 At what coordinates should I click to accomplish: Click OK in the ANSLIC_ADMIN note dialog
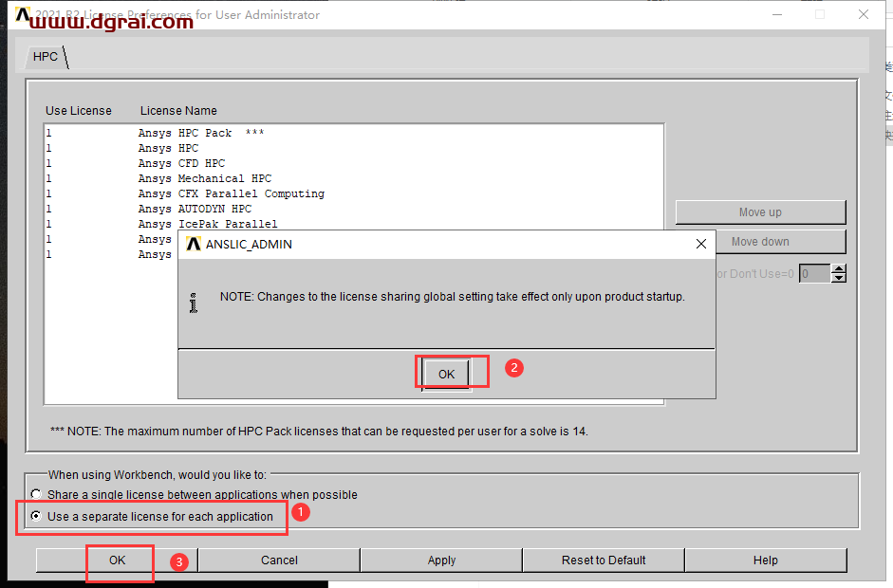446,374
